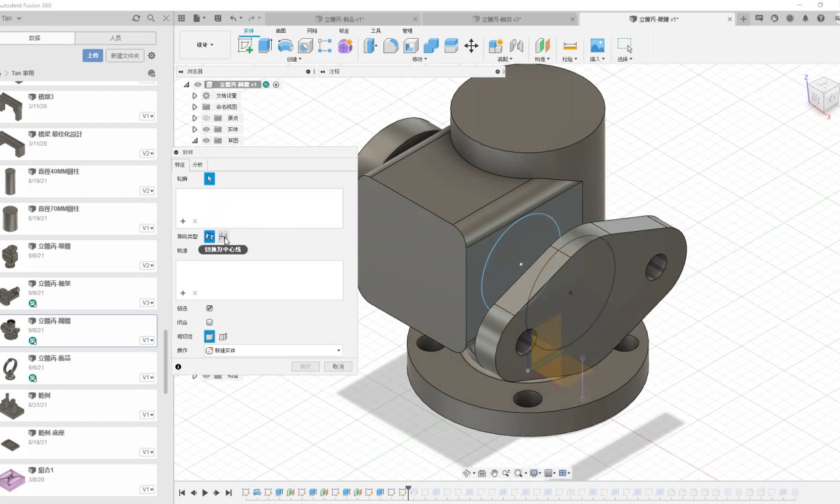This screenshot has height=504, width=840.
Task: Switch to the 工具 ribbon tab
Action: point(376,31)
